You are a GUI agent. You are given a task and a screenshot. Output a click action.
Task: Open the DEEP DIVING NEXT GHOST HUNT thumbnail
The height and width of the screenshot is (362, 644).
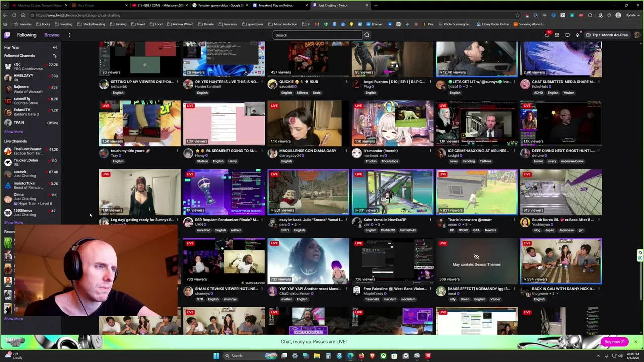point(561,123)
